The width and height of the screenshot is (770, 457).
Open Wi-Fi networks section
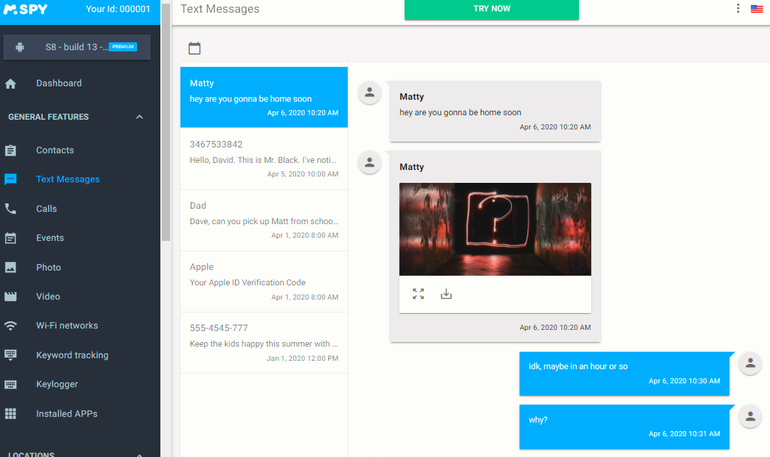coord(67,325)
